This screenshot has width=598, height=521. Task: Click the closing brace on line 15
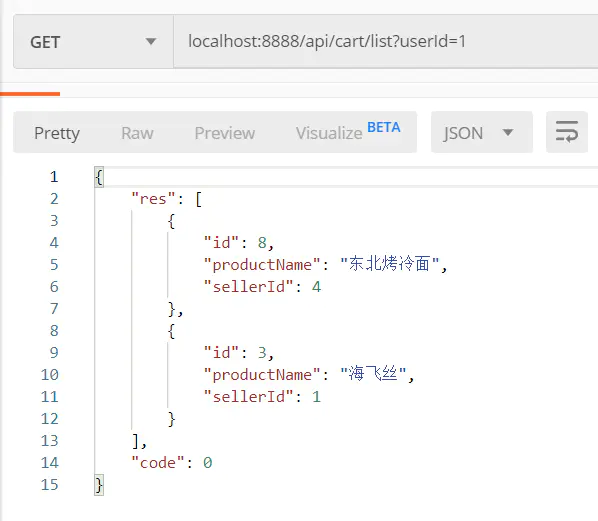[99, 485]
